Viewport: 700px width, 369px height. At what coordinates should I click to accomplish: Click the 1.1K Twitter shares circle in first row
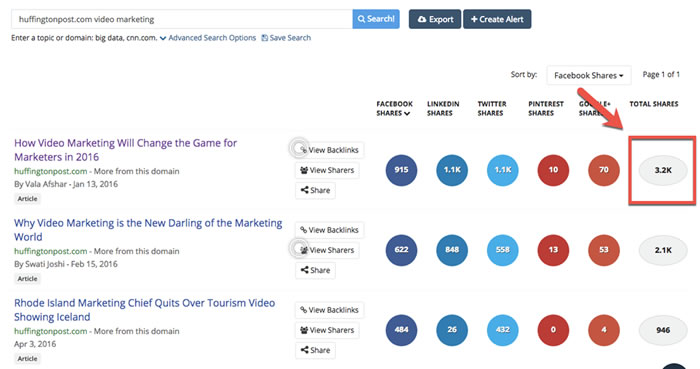[503, 170]
